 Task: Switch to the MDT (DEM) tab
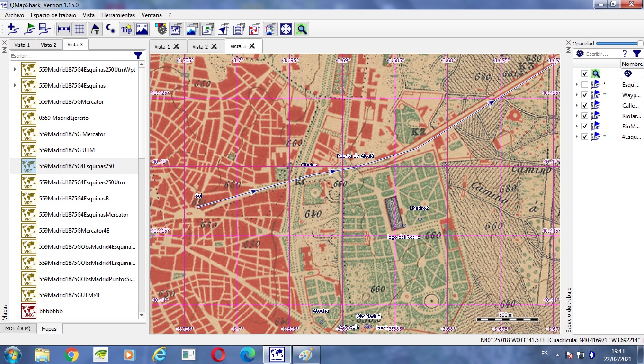click(x=18, y=328)
